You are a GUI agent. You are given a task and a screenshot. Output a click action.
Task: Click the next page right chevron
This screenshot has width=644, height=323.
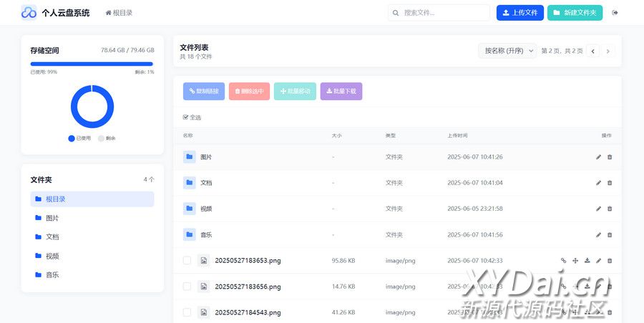[x=608, y=51]
